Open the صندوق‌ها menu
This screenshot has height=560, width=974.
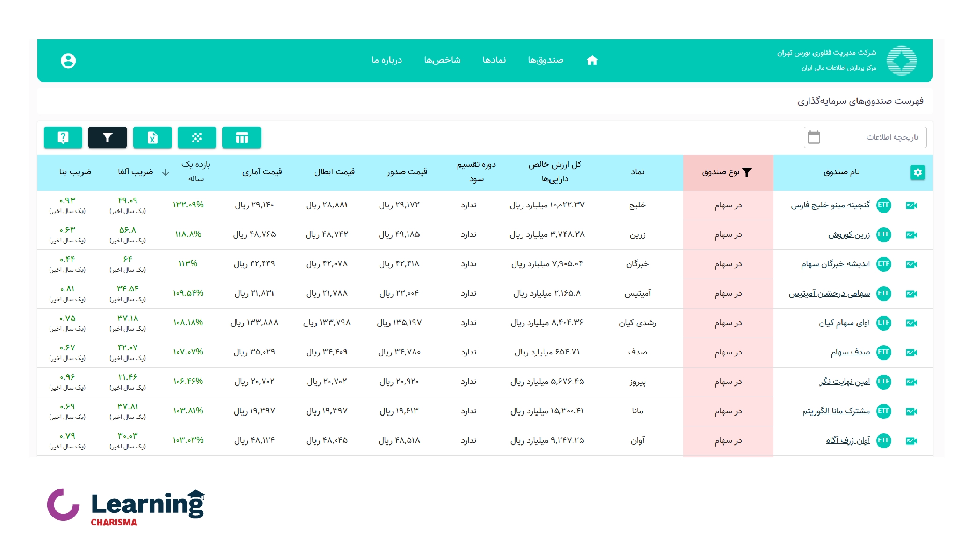click(545, 60)
